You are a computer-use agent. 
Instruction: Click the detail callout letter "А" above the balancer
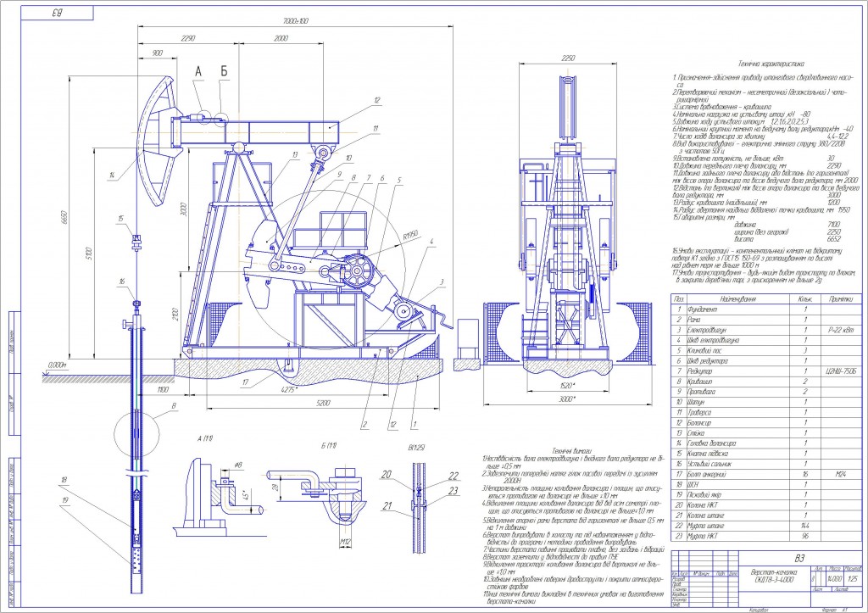[x=198, y=71]
